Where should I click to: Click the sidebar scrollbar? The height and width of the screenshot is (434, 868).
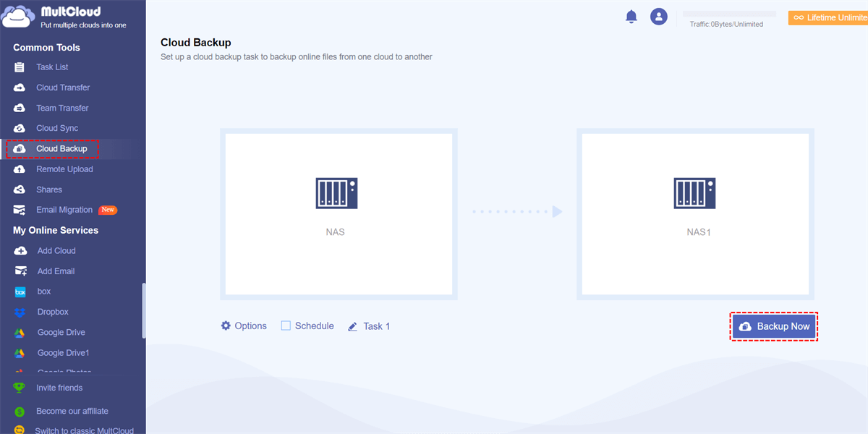click(x=143, y=310)
